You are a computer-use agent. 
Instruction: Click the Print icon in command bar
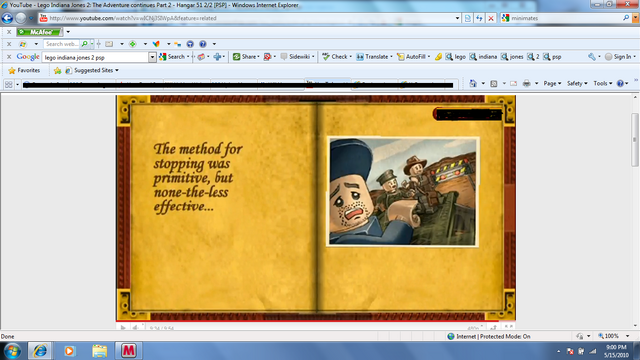pyautogui.click(x=527, y=83)
